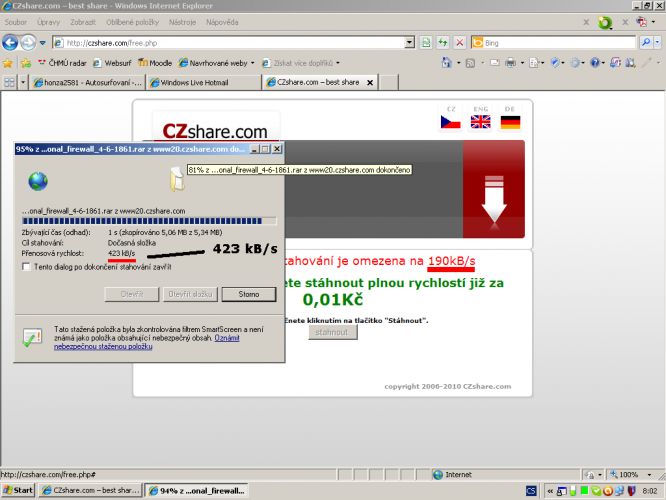Select the German flag language
Viewport: 666px width, 500px height.
[510, 122]
